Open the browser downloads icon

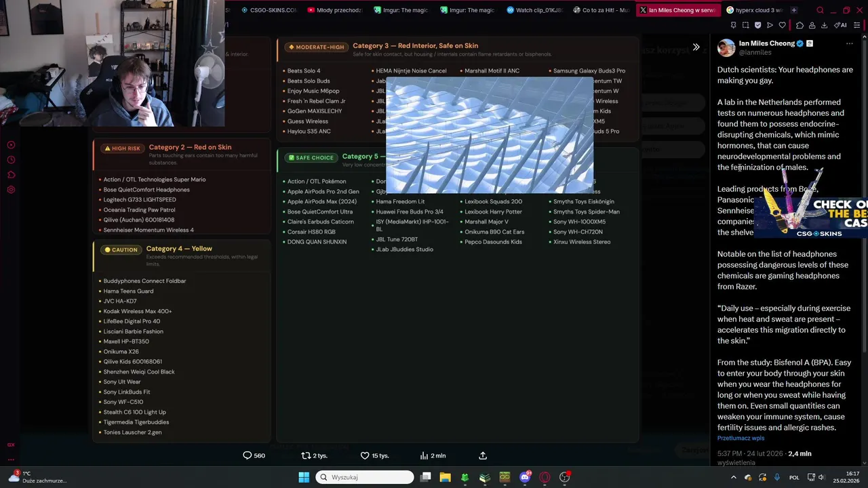click(824, 25)
